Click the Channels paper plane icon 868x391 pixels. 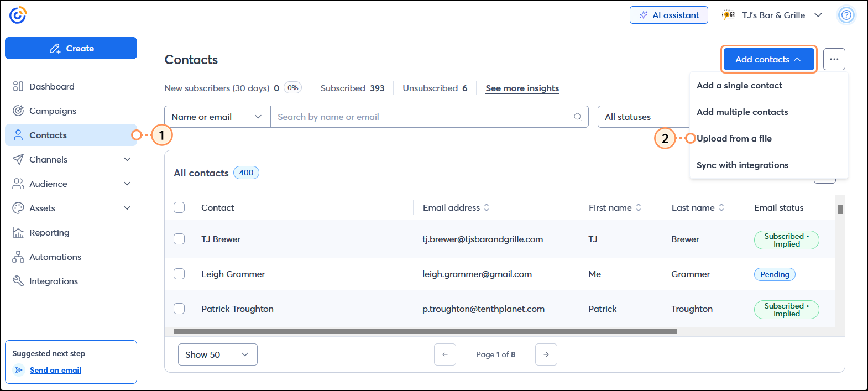pyautogui.click(x=18, y=159)
